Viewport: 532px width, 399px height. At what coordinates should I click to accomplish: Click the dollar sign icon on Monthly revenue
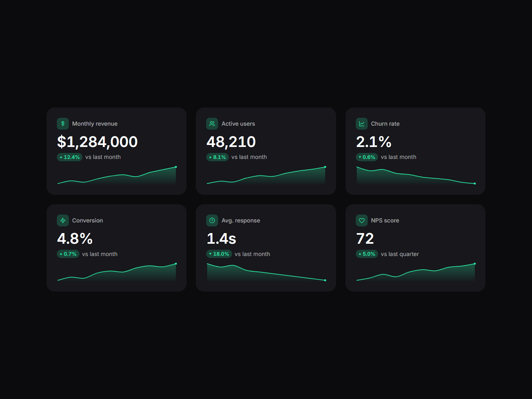point(63,124)
